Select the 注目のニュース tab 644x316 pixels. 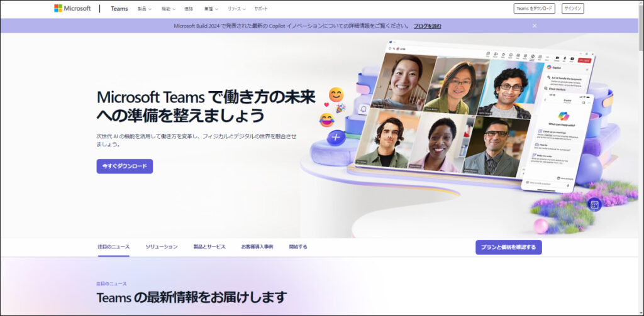pos(114,247)
